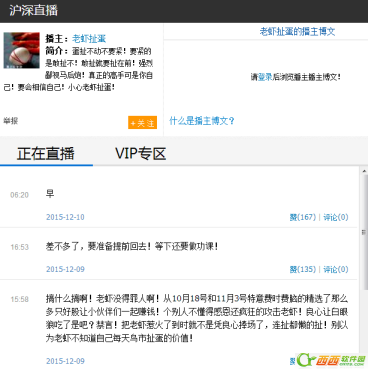
Task: Switch to the VIP专区 tab
Action: 140,154
